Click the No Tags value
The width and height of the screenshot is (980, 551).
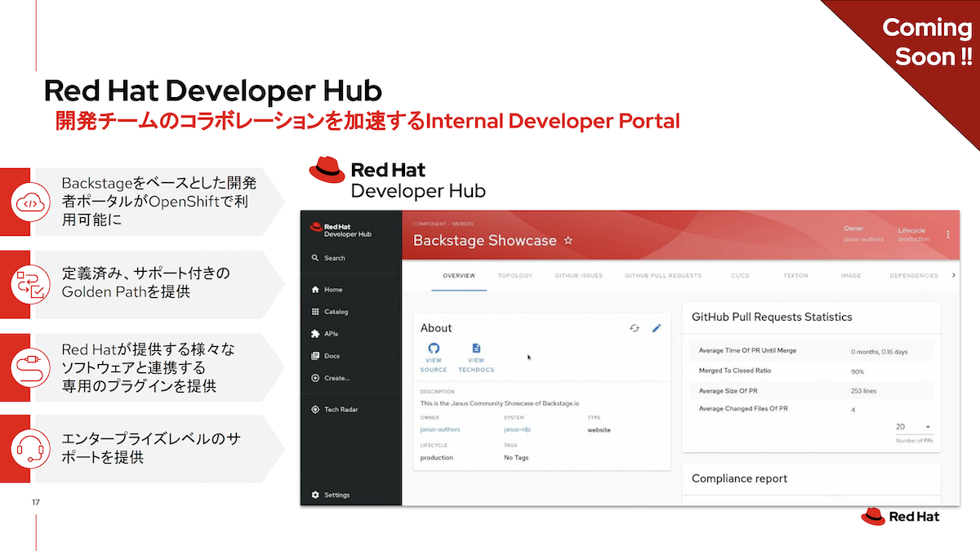516,458
